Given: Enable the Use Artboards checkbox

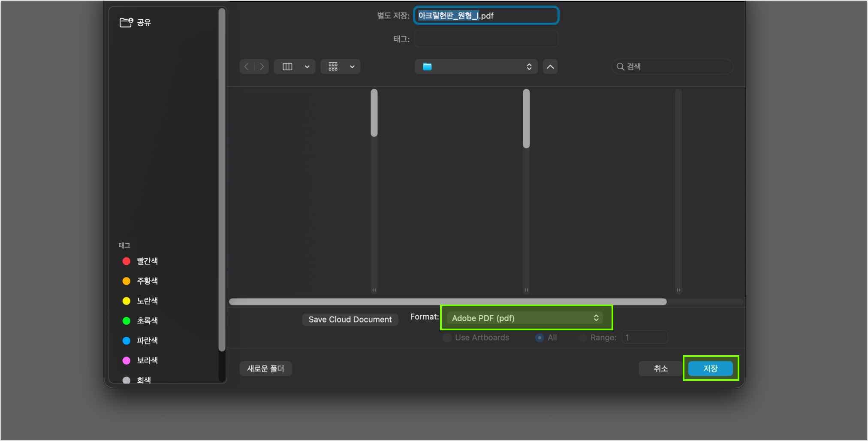Looking at the screenshot, I should coord(447,338).
